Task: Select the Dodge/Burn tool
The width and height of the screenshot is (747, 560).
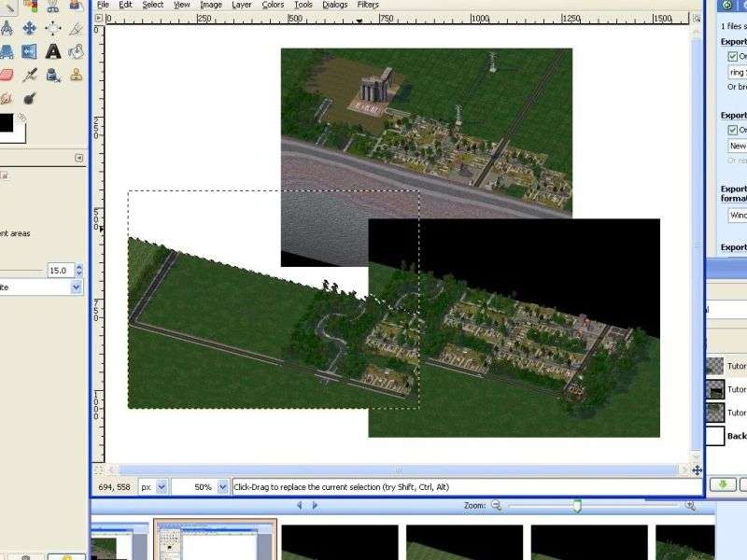Action: 30,98
